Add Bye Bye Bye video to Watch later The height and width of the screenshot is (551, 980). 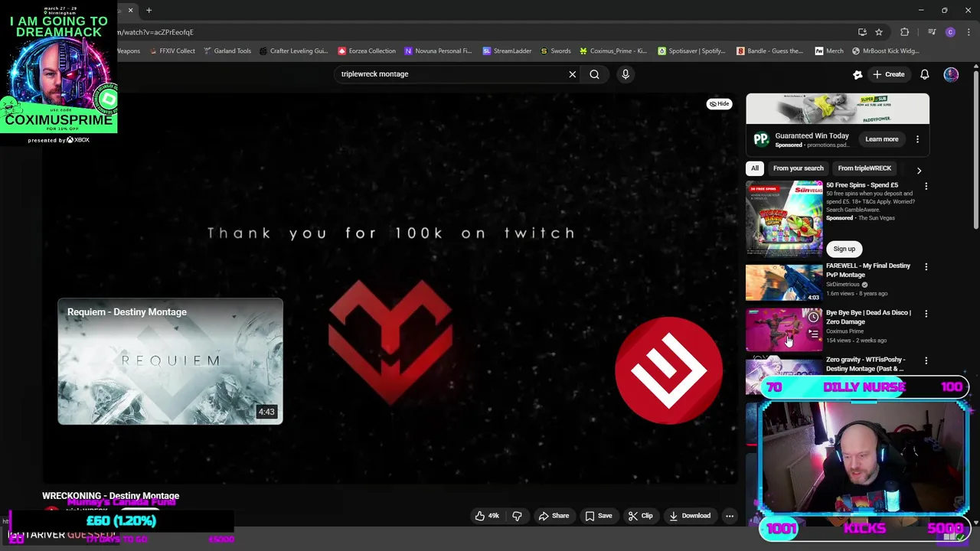tap(813, 317)
